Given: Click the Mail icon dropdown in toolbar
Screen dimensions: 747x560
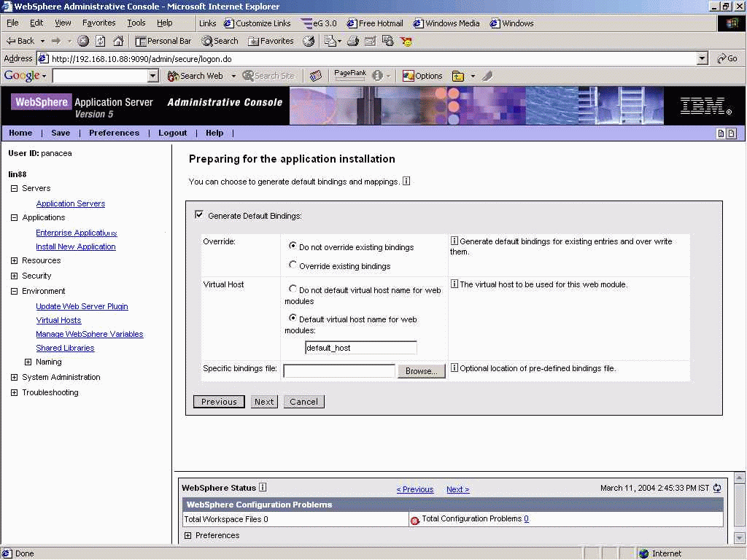Looking at the screenshot, I should coord(333,41).
